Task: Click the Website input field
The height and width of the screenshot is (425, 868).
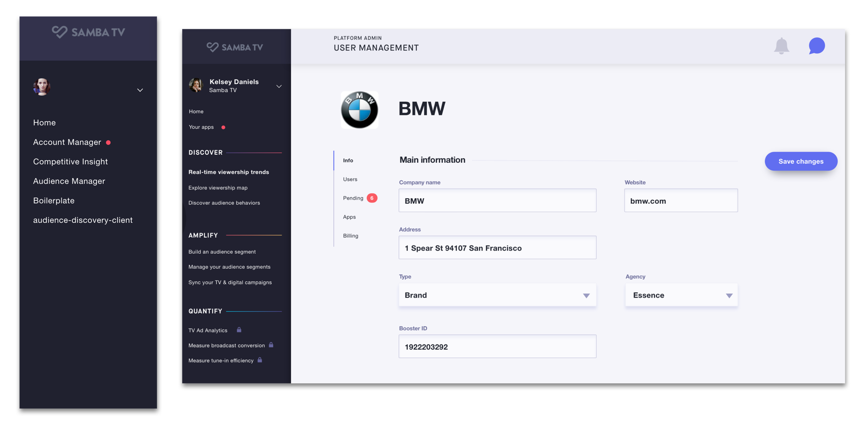Action: tap(681, 201)
